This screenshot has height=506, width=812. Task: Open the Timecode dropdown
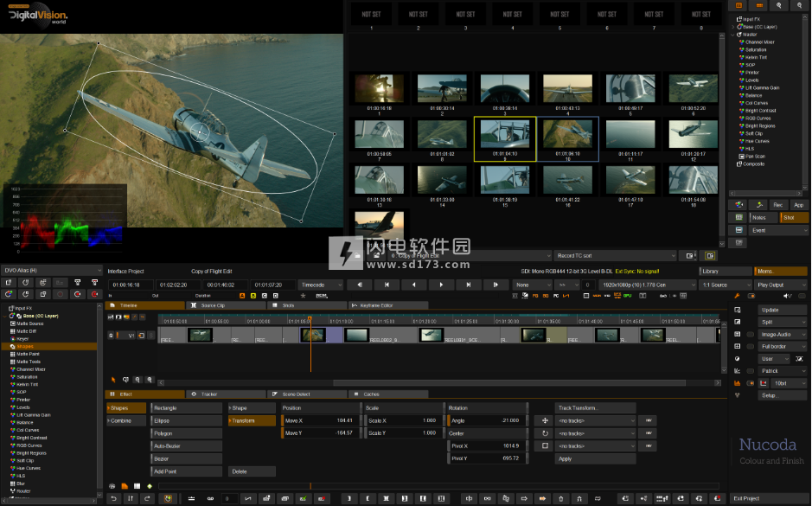coord(321,285)
